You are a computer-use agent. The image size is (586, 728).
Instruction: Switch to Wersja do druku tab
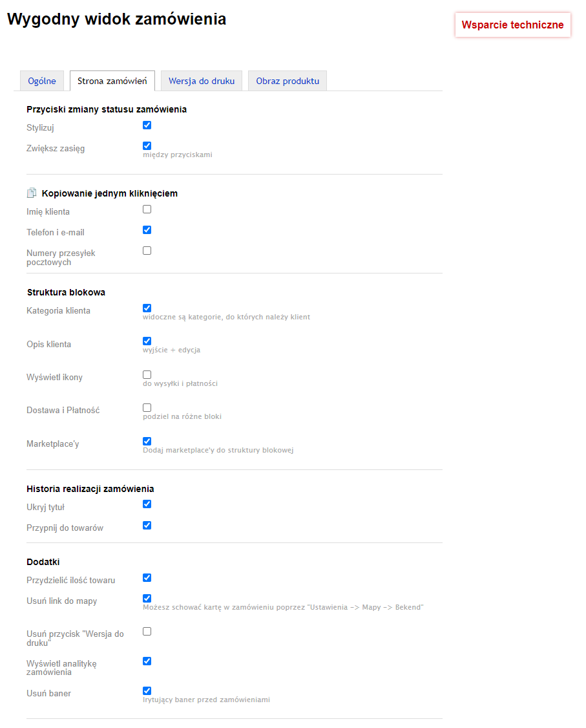click(202, 81)
